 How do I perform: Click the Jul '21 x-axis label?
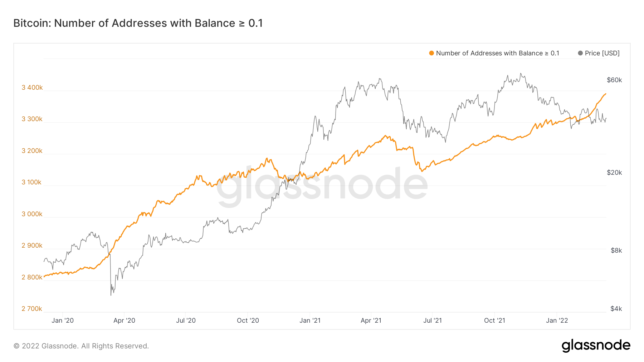tap(433, 321)
